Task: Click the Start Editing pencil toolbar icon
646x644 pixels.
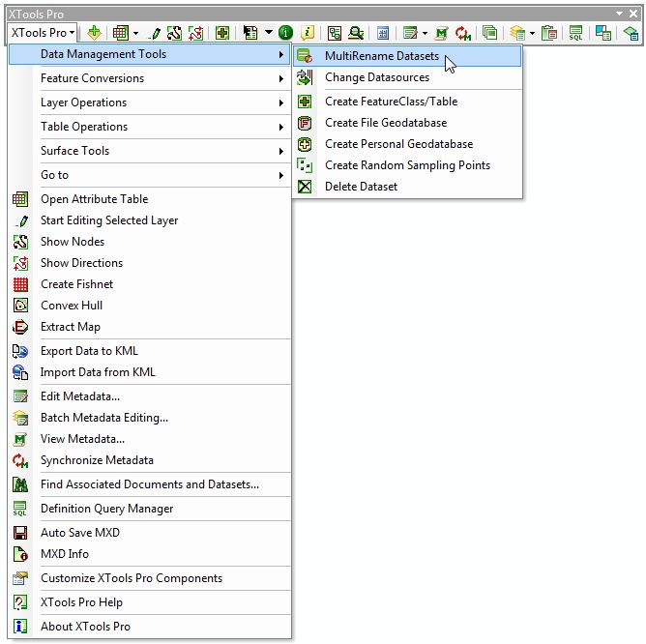Action: (155, 33)
